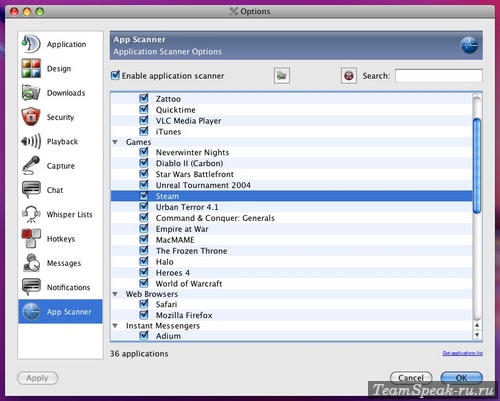Select Empire at War row text
This screenshot has width=500, height=401.
pos(182,229)
